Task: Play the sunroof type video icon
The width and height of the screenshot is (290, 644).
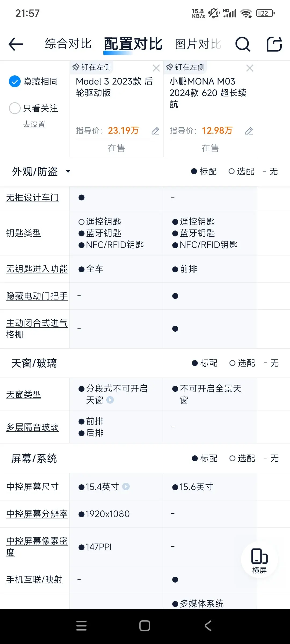Action: 110,400
